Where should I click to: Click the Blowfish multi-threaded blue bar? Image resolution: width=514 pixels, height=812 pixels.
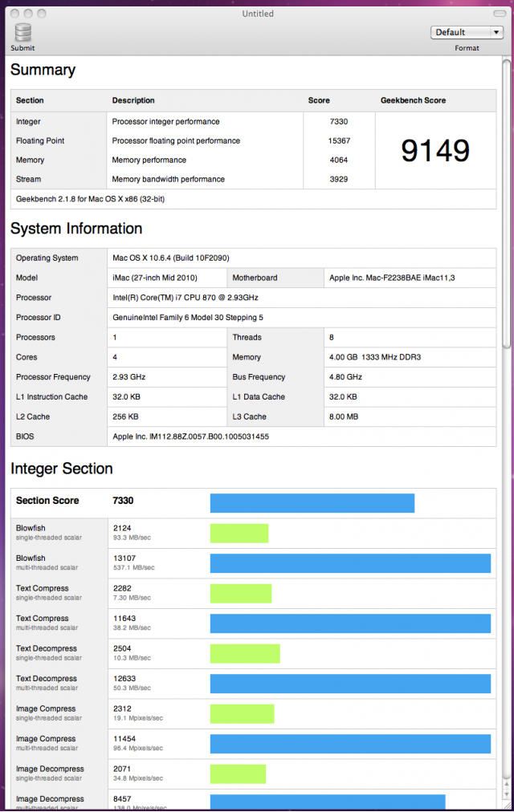[x=350, y=563]
